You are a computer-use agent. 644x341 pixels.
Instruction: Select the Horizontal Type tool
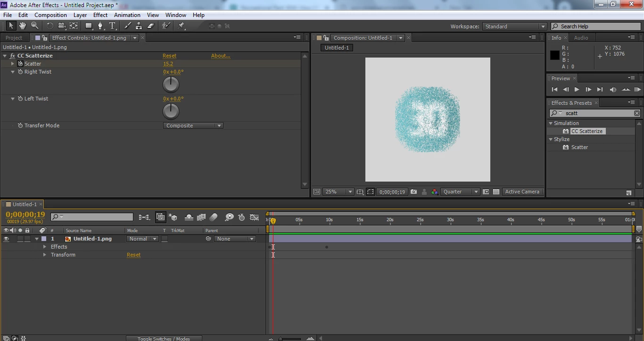[x=112, y=26]
